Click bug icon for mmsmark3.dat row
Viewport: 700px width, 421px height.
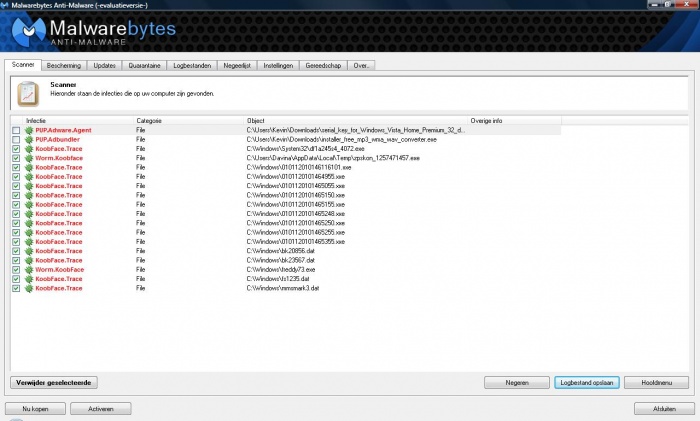[29, 288]
